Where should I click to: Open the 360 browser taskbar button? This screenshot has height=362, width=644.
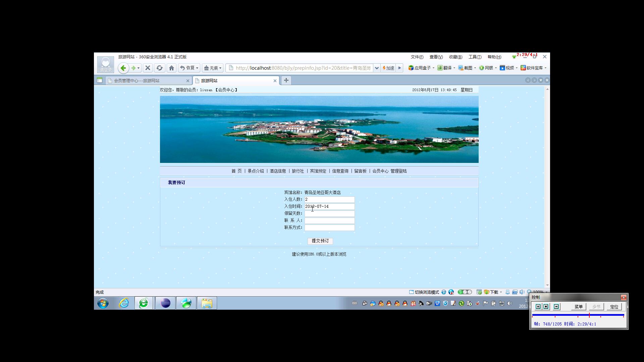pyautogui.click(x=144, y=303)
